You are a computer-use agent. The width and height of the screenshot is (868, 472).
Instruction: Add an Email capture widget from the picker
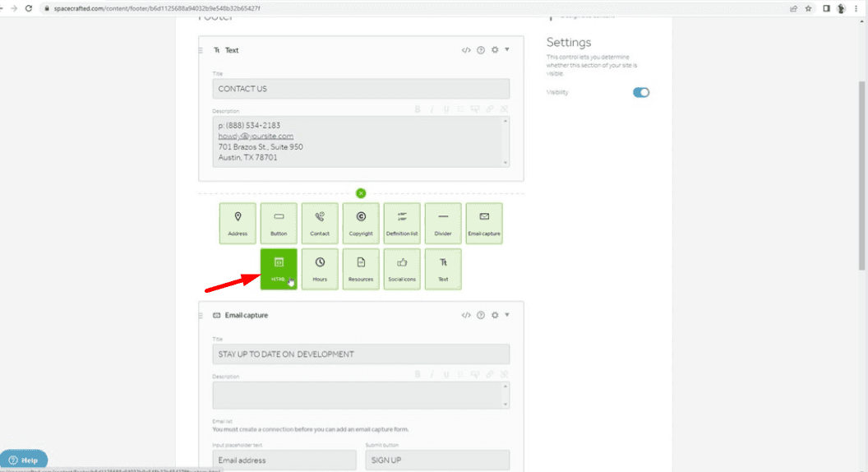[484, 224]
